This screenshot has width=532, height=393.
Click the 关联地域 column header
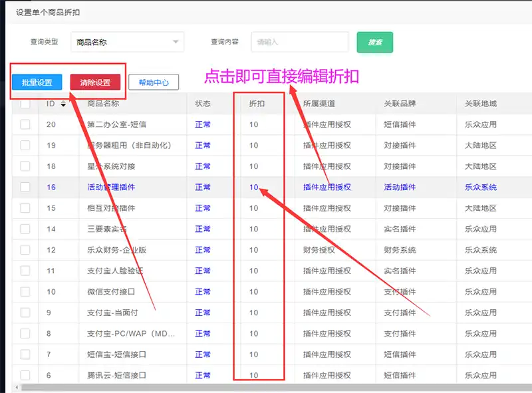pos(481,104)
